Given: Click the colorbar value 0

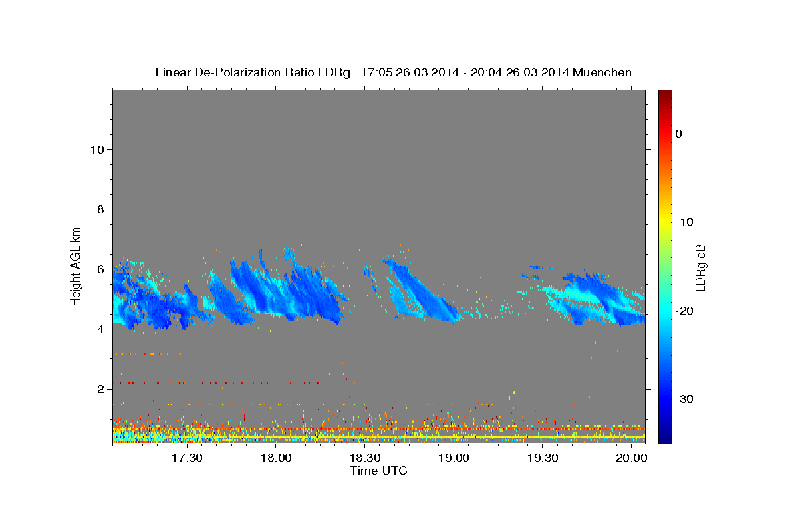Looking at the screenshot, I should point(678,134).
